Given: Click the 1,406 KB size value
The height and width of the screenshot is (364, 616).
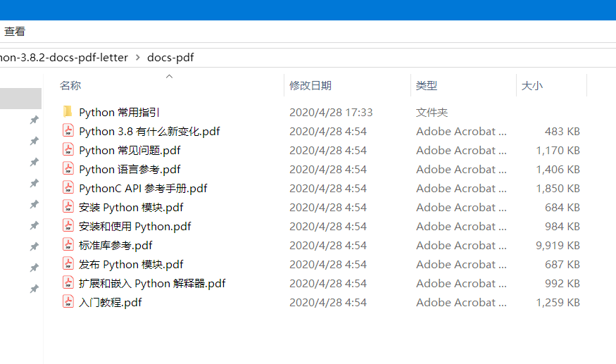Looking at the screenshot, I should (x=558, y=170).
